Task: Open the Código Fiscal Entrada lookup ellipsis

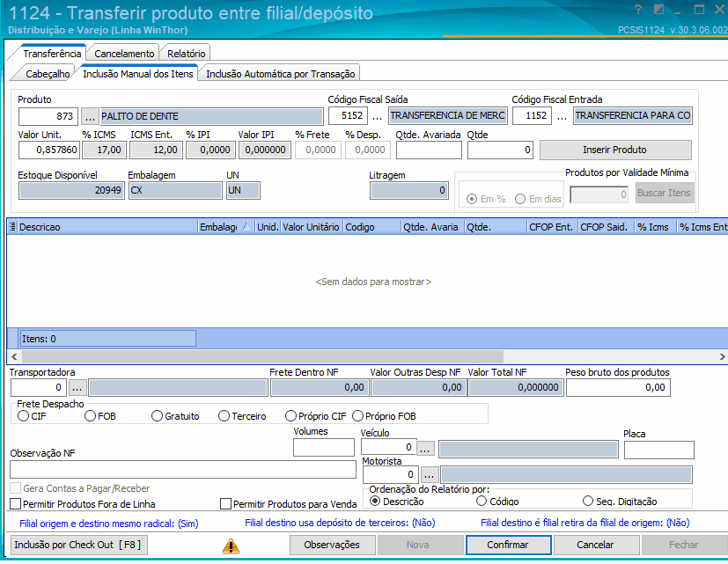Action: pos(562,116)
